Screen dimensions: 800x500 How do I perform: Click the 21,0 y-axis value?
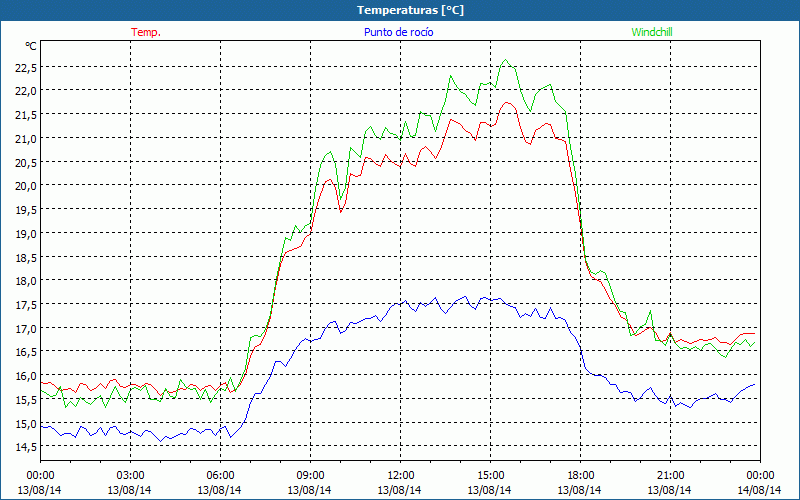point(27,139)
